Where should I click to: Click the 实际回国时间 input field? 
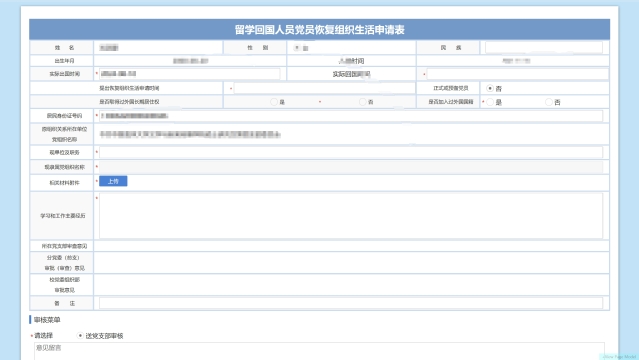pos(518,74)
